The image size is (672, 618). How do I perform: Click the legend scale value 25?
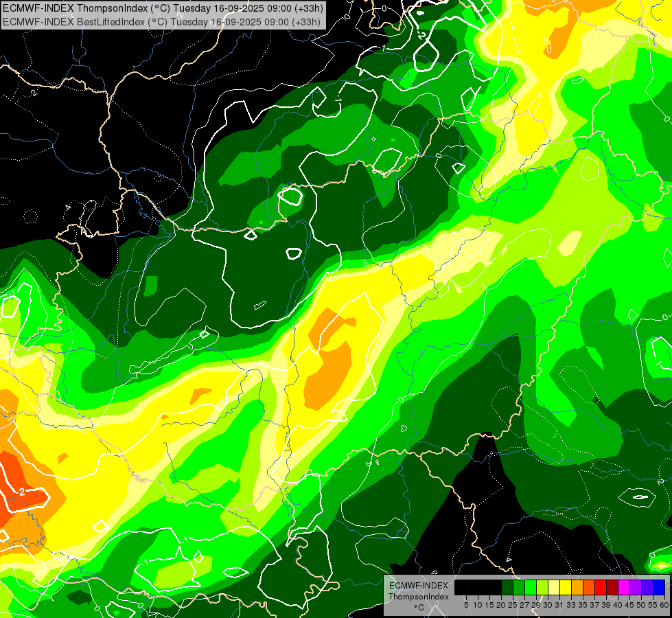coord(513,605)
